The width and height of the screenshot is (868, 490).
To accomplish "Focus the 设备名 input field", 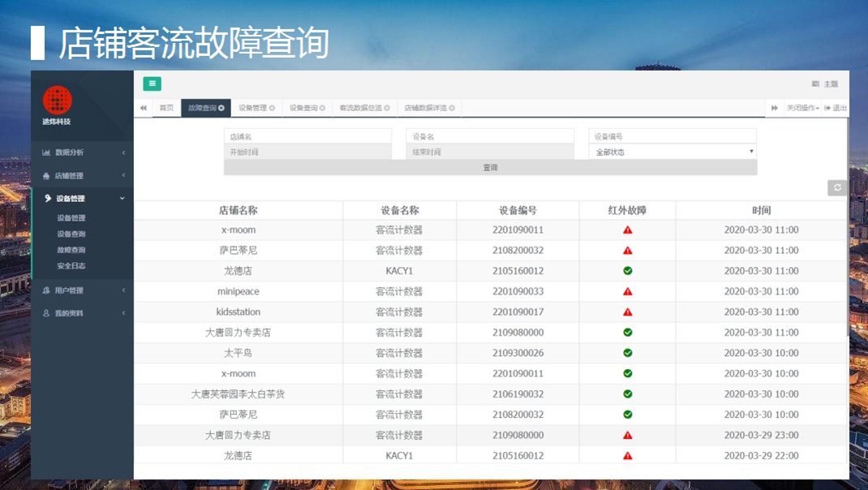I will [x=490, y=136].
